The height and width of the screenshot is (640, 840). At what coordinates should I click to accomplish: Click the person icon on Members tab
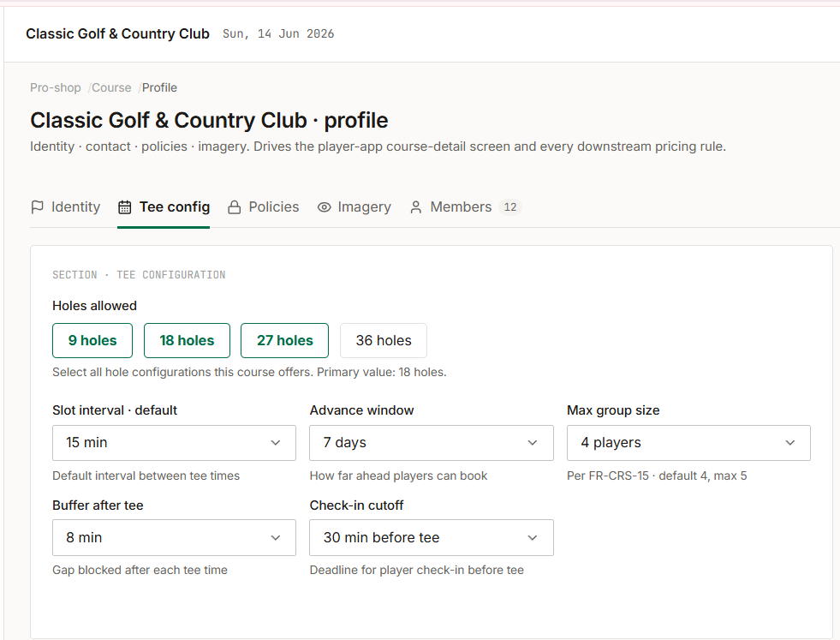click(415, 206)
